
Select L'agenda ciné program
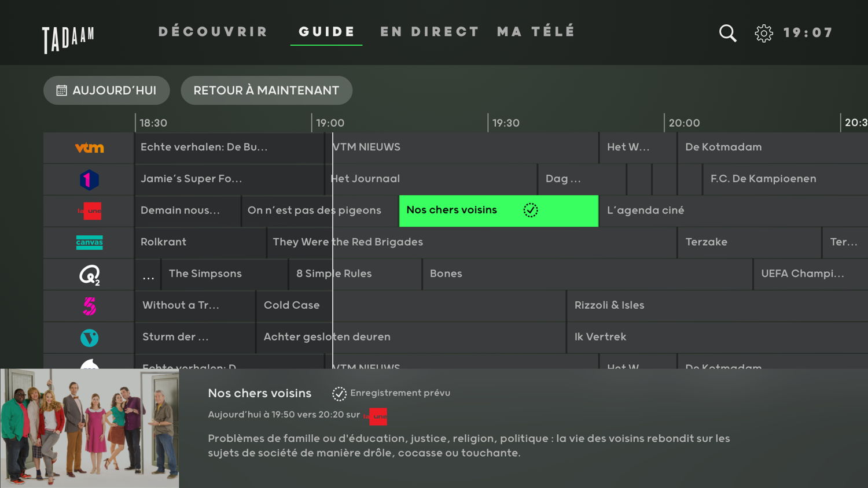click(x=734, y=211)
